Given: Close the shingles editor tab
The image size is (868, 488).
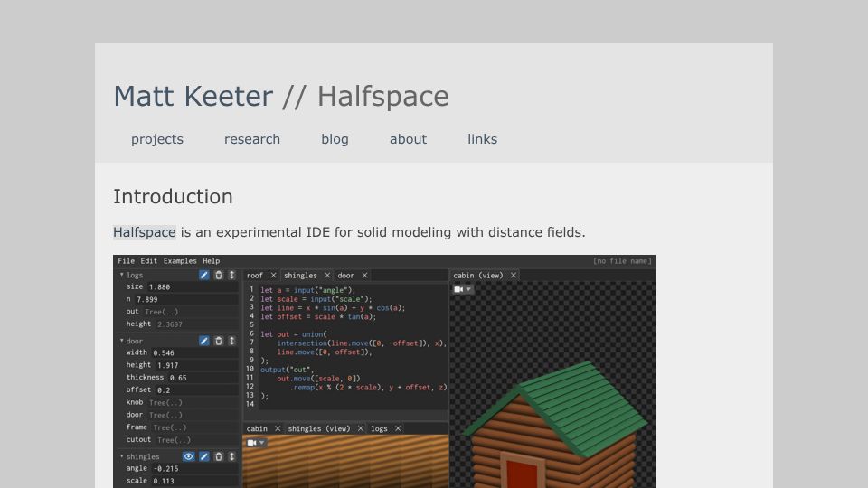Looking at the screenshot, I should click(x=327, y=276).
